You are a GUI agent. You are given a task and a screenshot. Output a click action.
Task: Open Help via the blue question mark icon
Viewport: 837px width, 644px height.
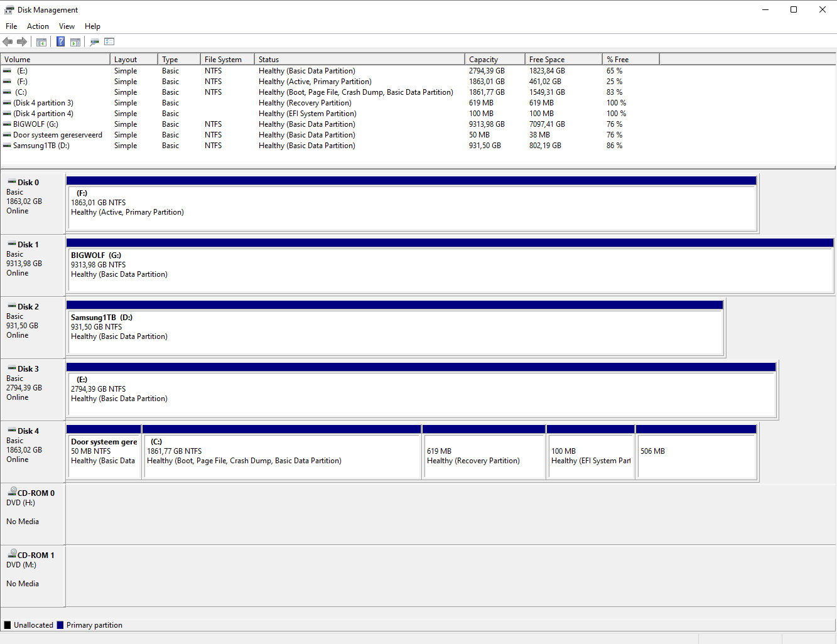point(60,42)
